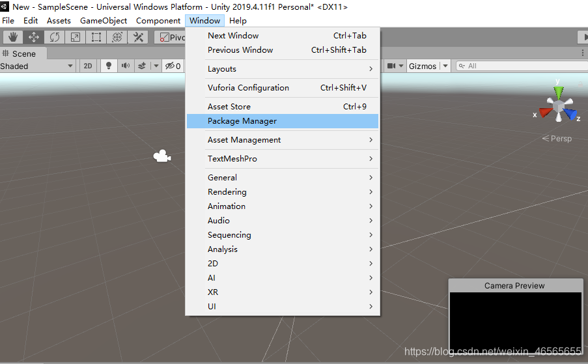Expand the General submenu
This screenshot has width=588, height=364.
pyautogui.click(x=283, y=177)
